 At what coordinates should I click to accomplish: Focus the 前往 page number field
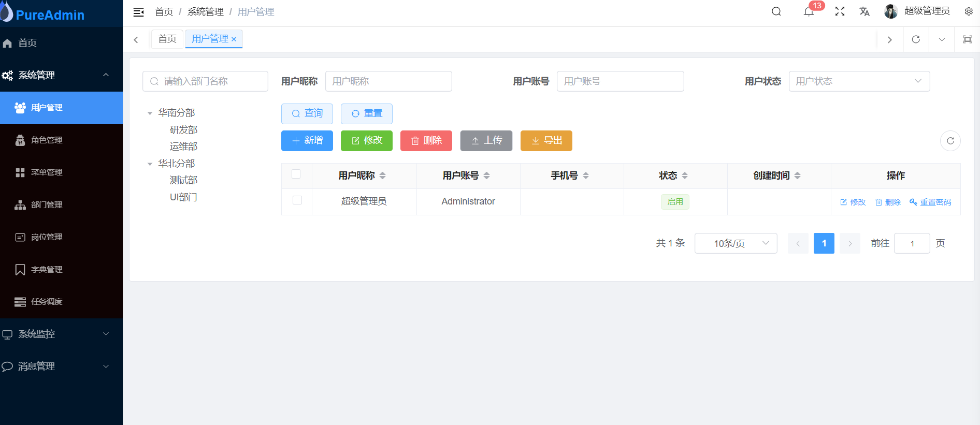point(912,243)
